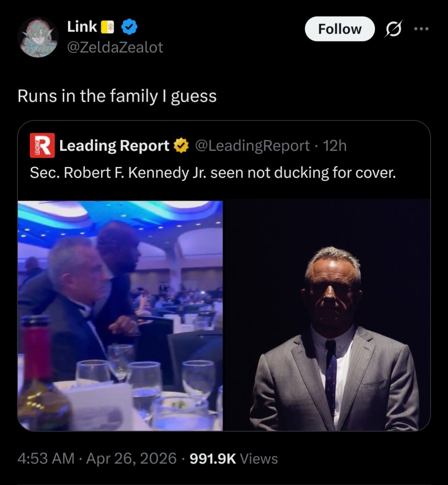Open the left ballroom dinner image
The image size is (448, 485).
coord(120,316)
